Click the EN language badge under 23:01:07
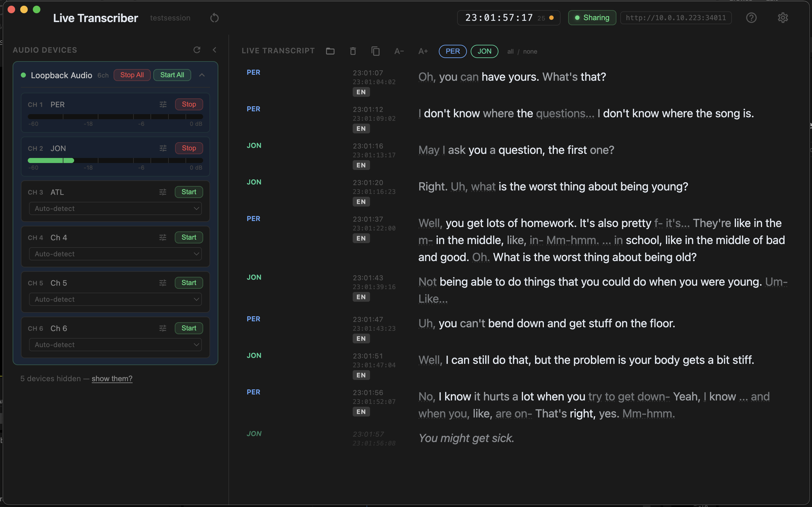This screenshot has width=812, height=507. tap(361, 92)
